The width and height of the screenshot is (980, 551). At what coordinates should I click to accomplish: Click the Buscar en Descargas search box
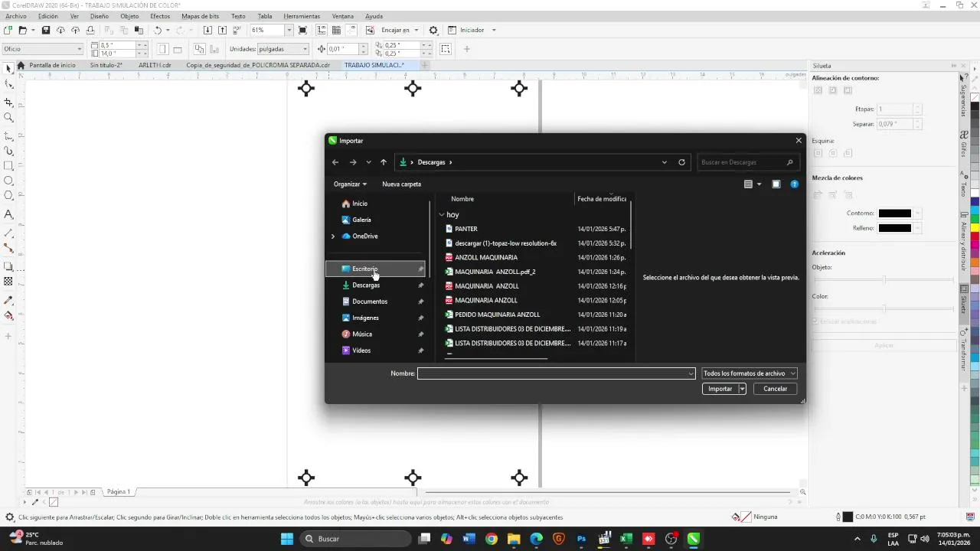(x=748, y=162)
